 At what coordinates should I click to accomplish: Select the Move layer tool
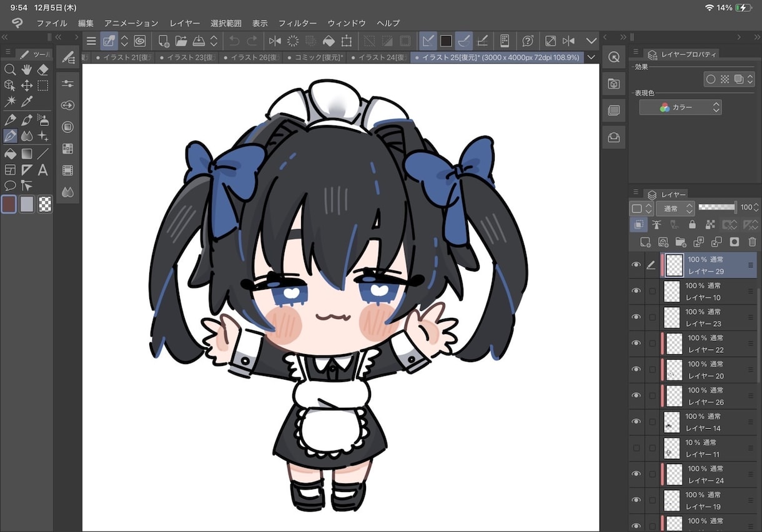coord(27,86)
